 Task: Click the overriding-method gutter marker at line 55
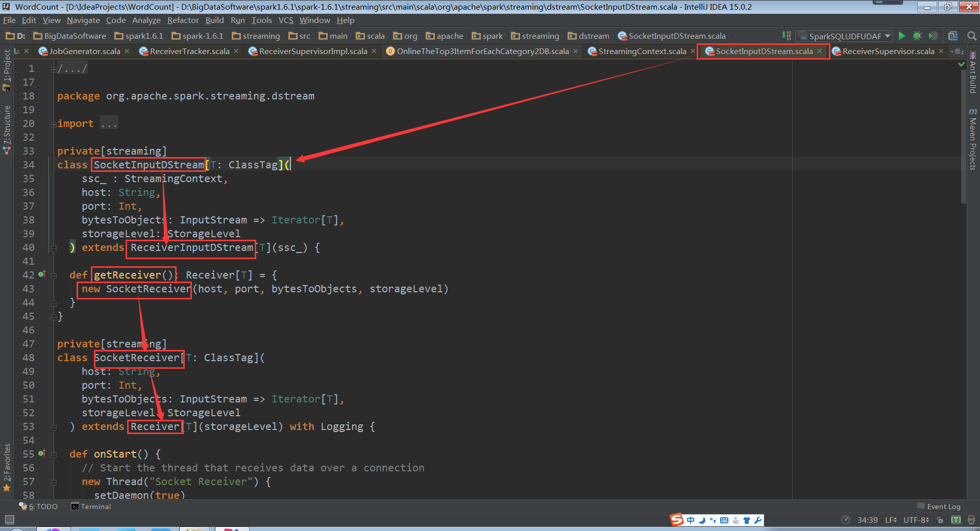coord(42,453)
